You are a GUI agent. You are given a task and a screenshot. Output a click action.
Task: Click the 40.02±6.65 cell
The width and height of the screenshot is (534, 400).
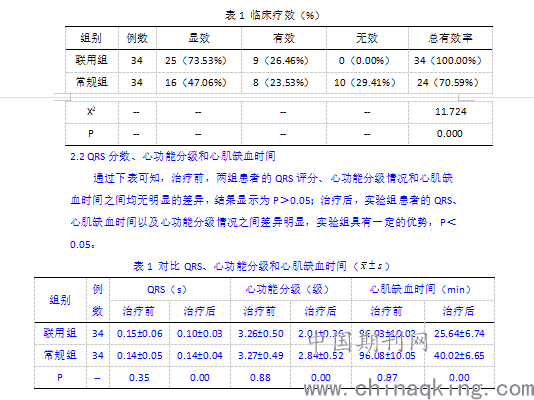click(x=459, y=356)
